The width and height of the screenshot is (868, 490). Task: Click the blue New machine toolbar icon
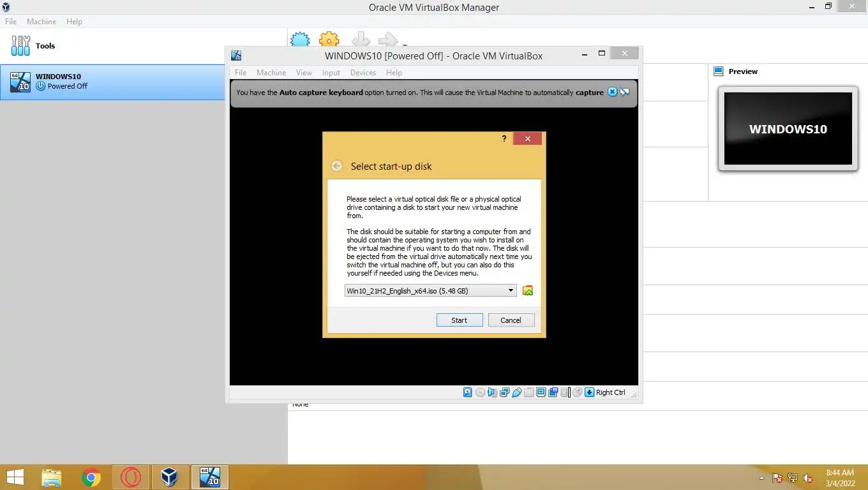pyautogui.click(x=300, y=40)
